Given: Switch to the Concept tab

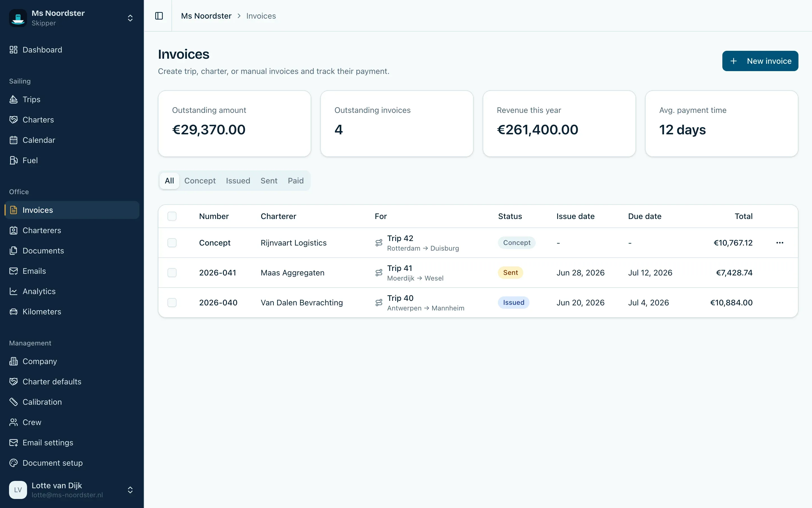Looking at the screenshot, I should click(x=200, y=181).
